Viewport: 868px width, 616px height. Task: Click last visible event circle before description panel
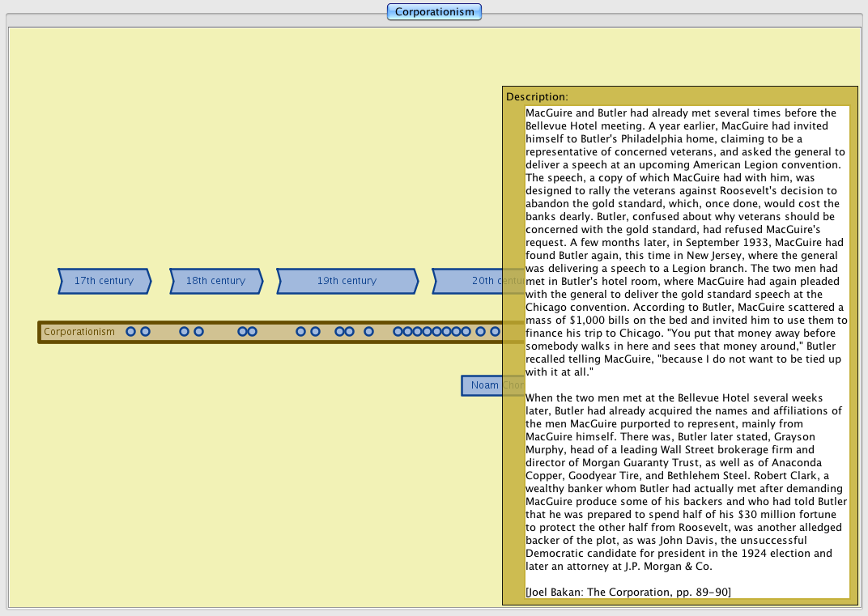pos(495,332)
